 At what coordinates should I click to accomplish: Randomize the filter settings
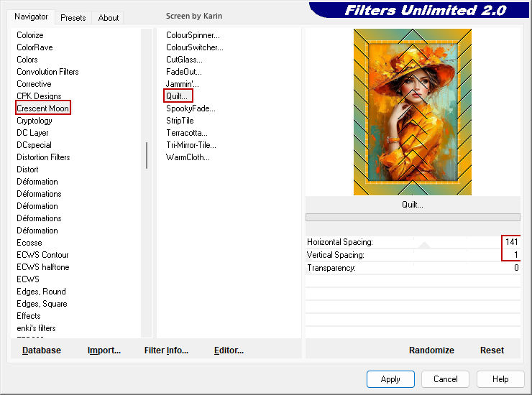431,350
